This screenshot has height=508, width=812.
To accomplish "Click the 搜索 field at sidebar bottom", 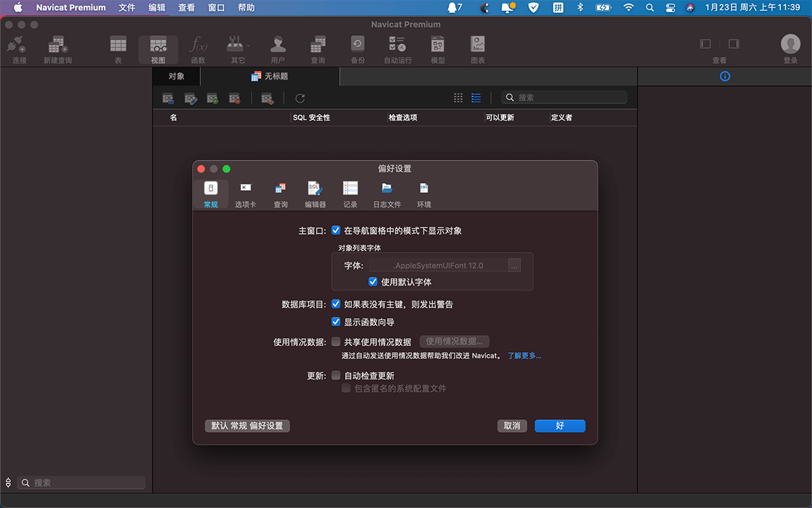I will [81, 483].
